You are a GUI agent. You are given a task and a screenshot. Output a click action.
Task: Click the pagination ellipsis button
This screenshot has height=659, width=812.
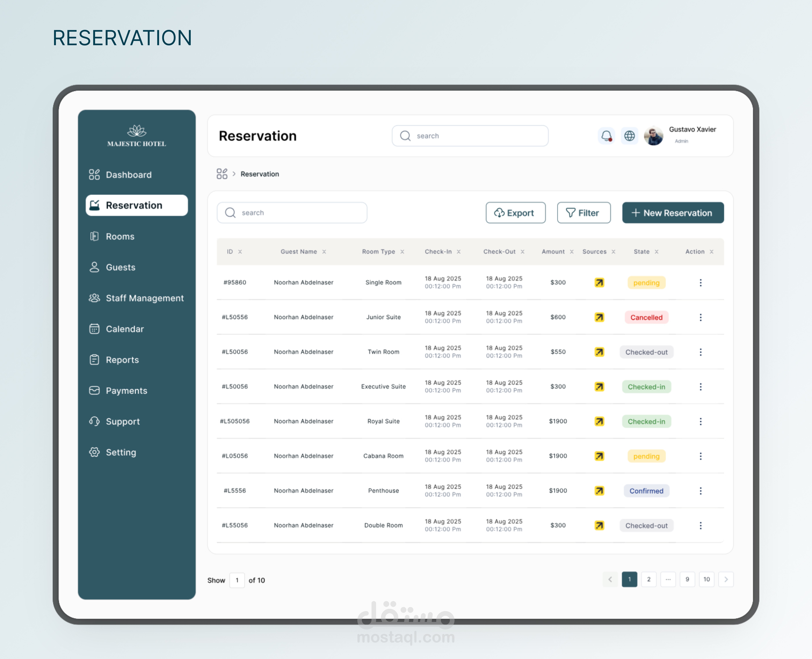pos(668,579)
